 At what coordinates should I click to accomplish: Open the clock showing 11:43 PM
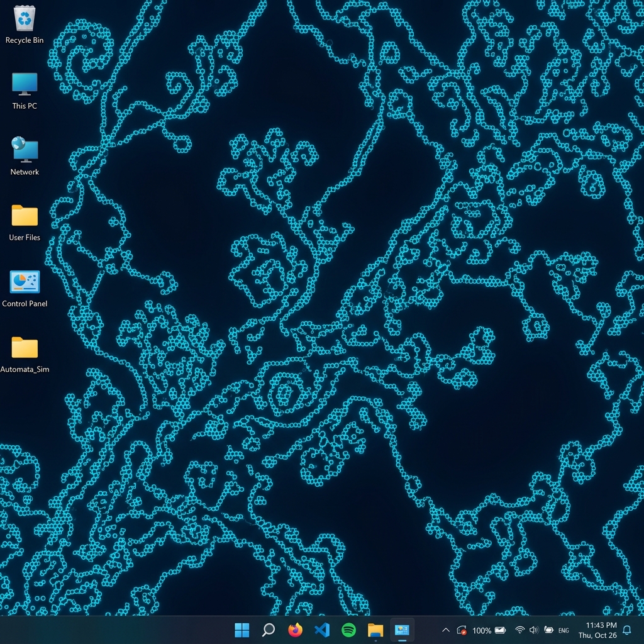tap(597, 630)
